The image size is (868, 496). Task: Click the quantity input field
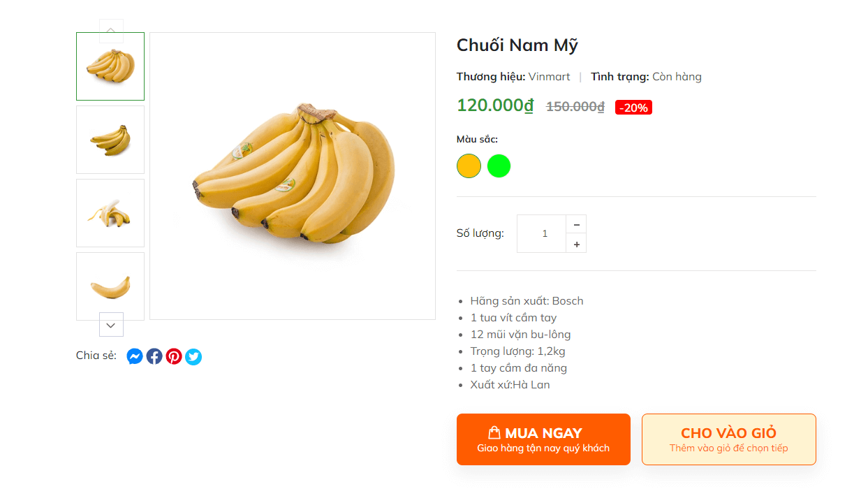[x=544, y=233]
